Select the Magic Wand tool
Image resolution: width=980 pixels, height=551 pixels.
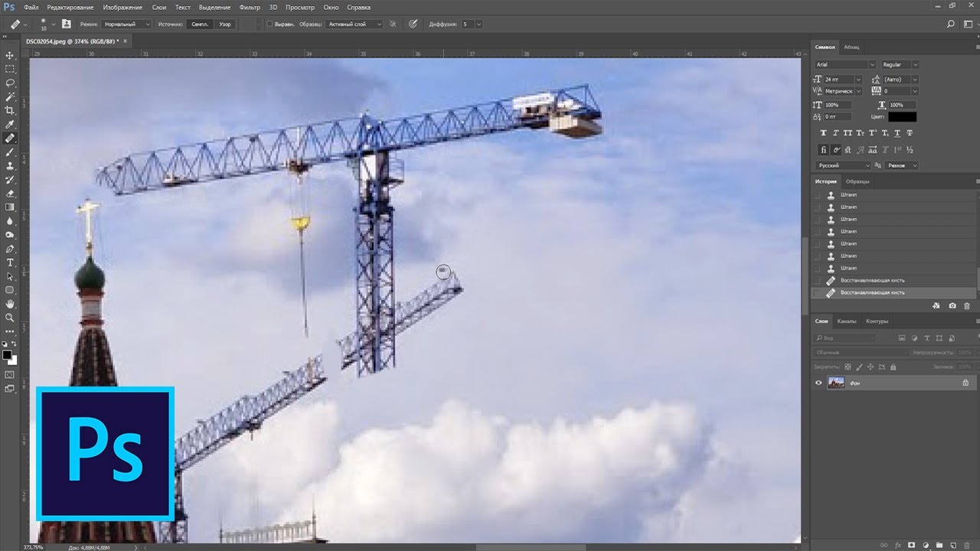[10, 97]
